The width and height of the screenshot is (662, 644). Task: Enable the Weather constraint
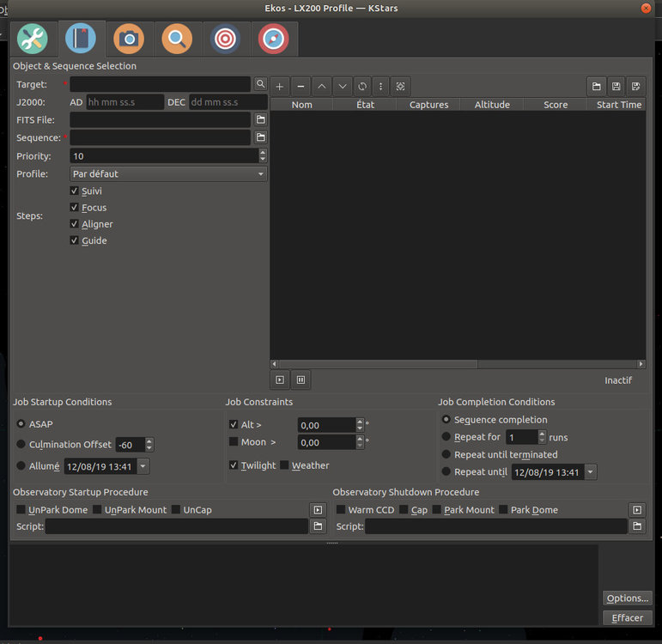284,465
